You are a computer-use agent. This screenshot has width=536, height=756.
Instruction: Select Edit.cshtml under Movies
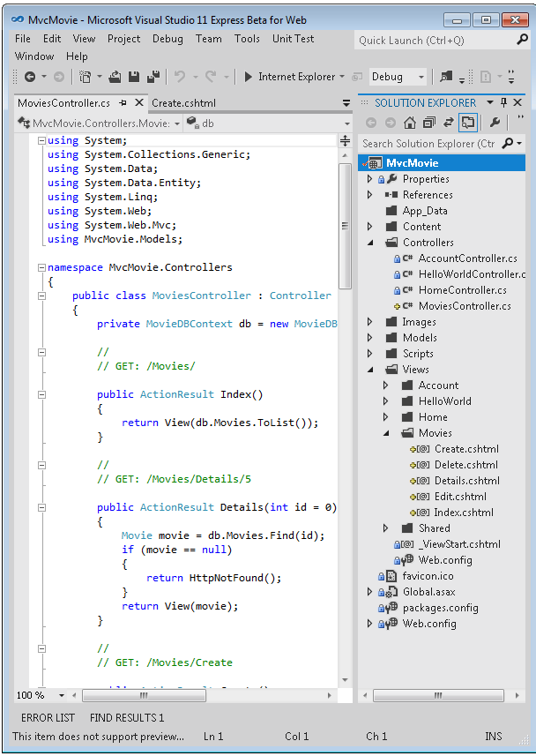click(460, 497)
